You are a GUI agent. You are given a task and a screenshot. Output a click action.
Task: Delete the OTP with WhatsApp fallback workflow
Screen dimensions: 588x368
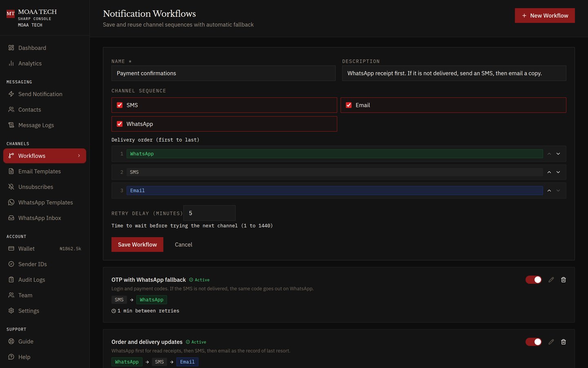point(563,280)
